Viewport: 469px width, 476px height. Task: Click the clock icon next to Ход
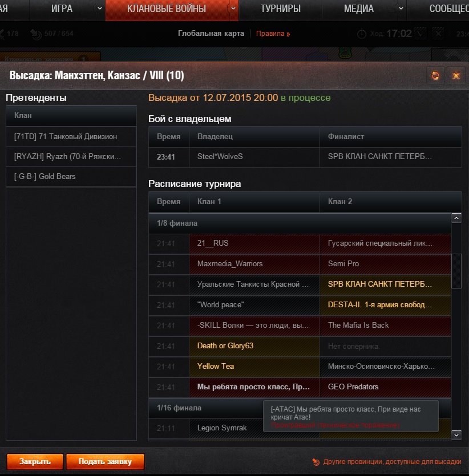[362, 34]
